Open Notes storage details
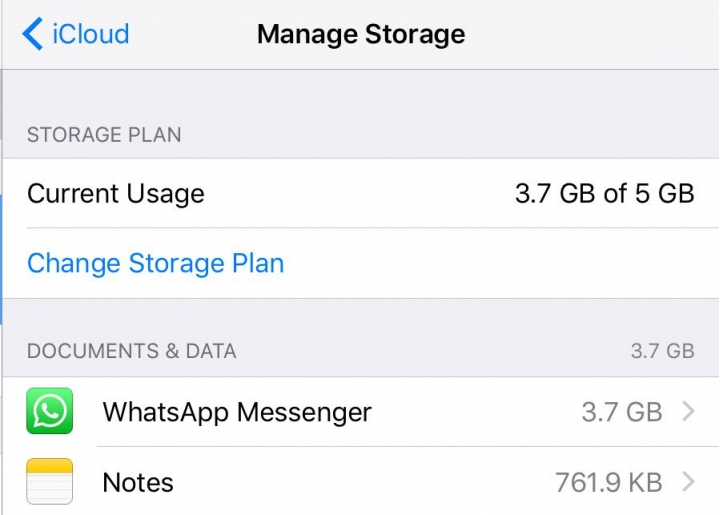 [x=361, y=481]
